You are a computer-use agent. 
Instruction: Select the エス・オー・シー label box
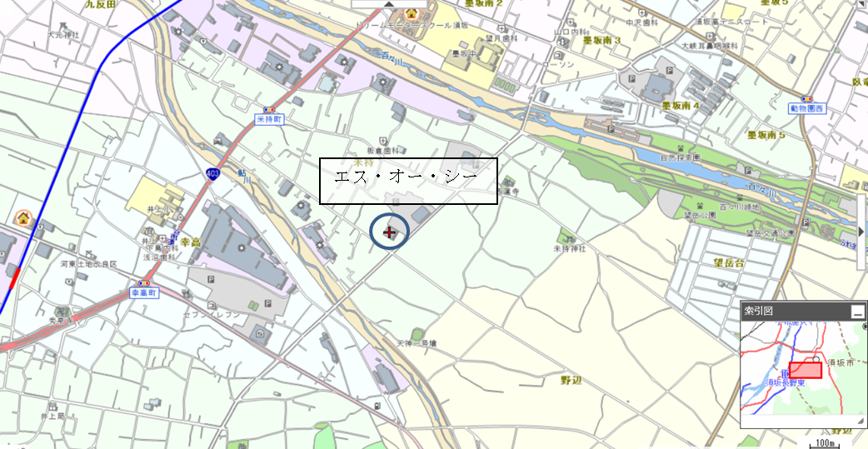point(408,181)
